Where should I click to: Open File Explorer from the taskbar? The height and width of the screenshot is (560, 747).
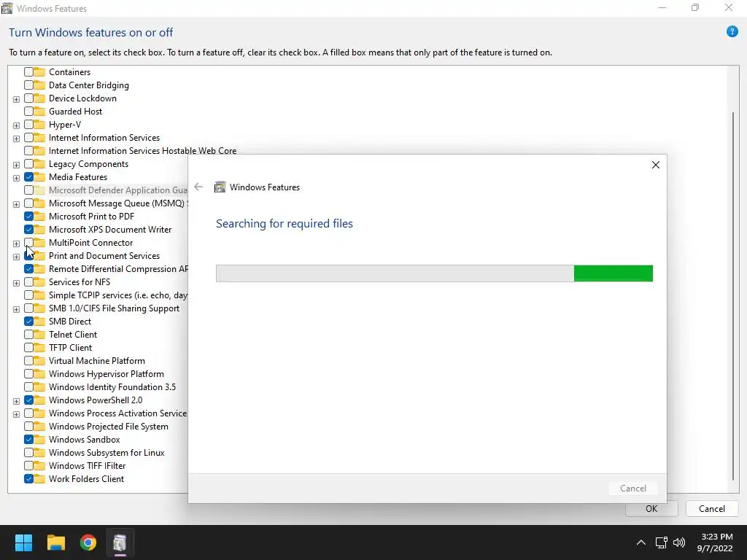(x=55, y=542)
